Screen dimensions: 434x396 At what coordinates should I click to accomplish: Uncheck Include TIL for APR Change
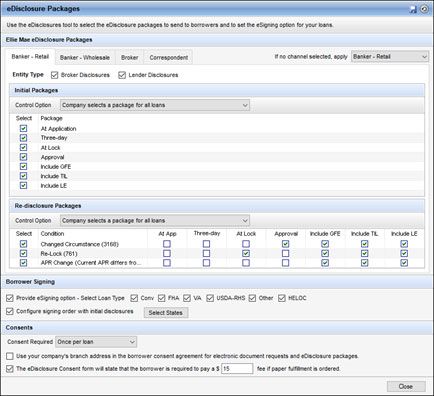[x=365, y=263]
